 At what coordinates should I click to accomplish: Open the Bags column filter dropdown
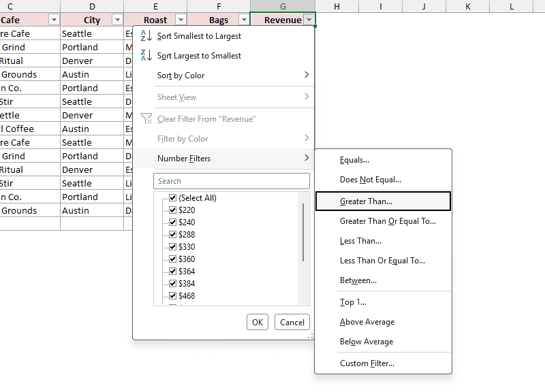[x=244, y=20]
